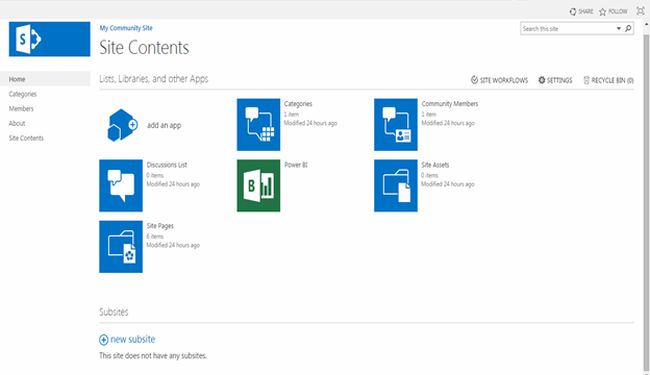Click the Recycle Bin icon
The image size is (650, 375).
click(586, 80)
